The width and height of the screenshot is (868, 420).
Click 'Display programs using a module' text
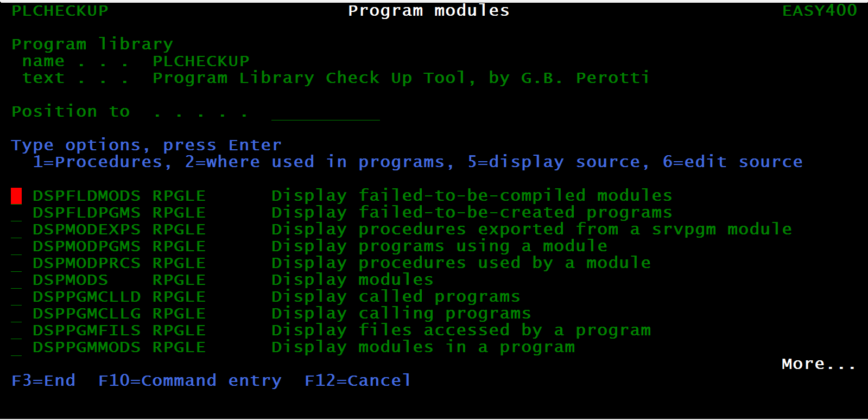point(439,246)
